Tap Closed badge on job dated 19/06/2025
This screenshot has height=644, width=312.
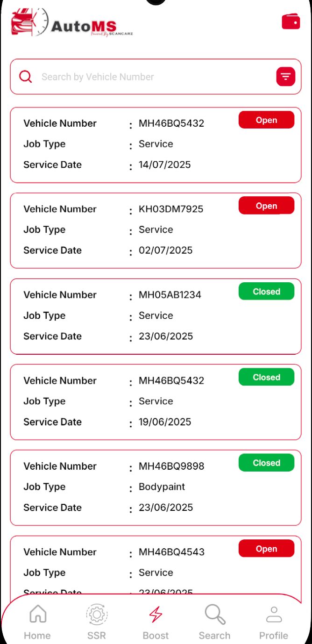tap(266, 377)
